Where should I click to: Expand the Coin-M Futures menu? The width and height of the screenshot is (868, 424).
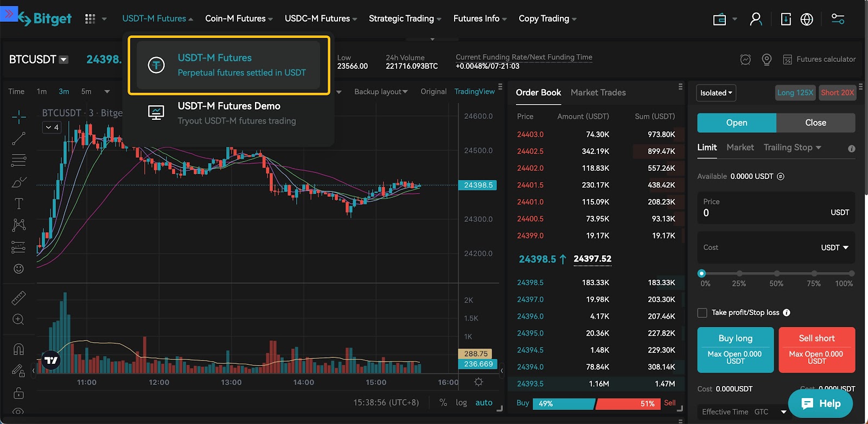pos(239,18)
